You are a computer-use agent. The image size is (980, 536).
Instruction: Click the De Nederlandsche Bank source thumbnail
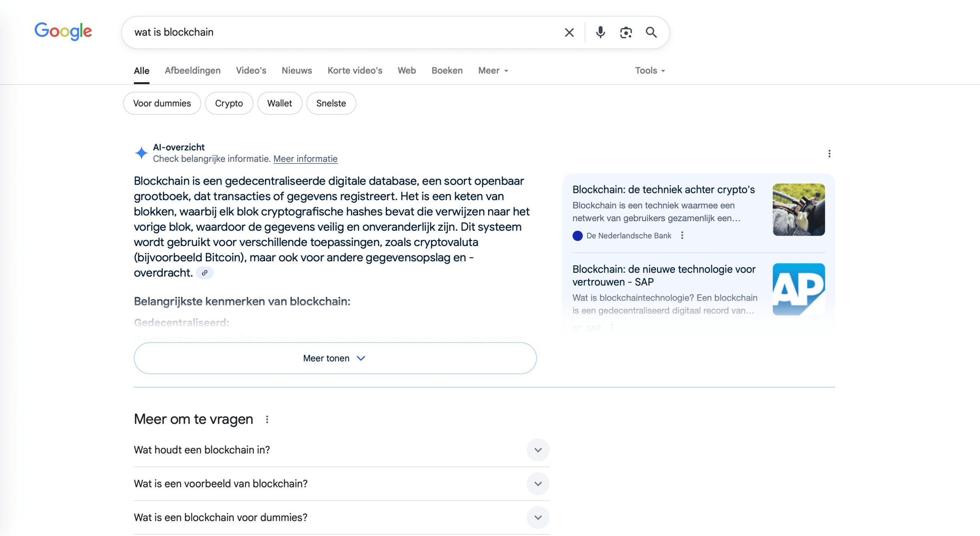[799, 210]
